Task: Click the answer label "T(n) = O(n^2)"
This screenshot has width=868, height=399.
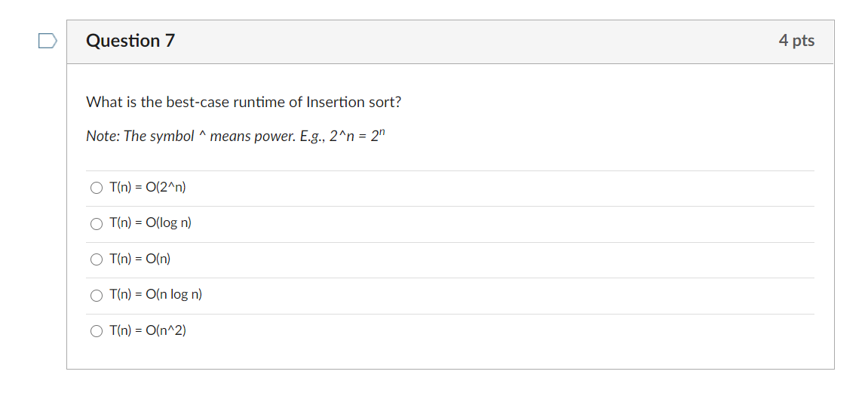Action: tap(147, 330)
